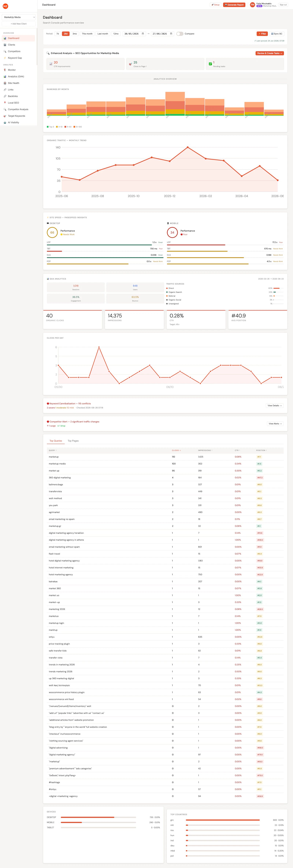The width and height of the screenshot is (293, 868).
Task: Click the Desktop devices progress bar
Action: (x=99, y=817)
